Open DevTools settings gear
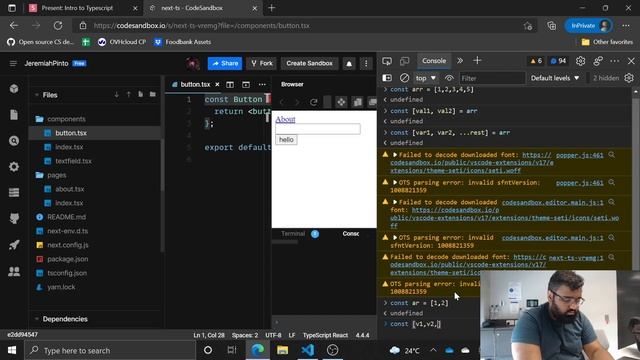Screen dimensions: 640x360 [x=580, y=61]
